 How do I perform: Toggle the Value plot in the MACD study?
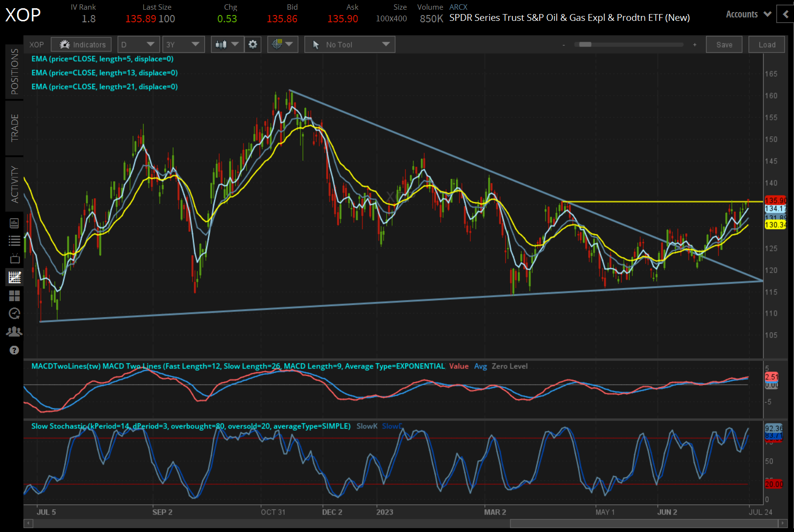point(459,366)
